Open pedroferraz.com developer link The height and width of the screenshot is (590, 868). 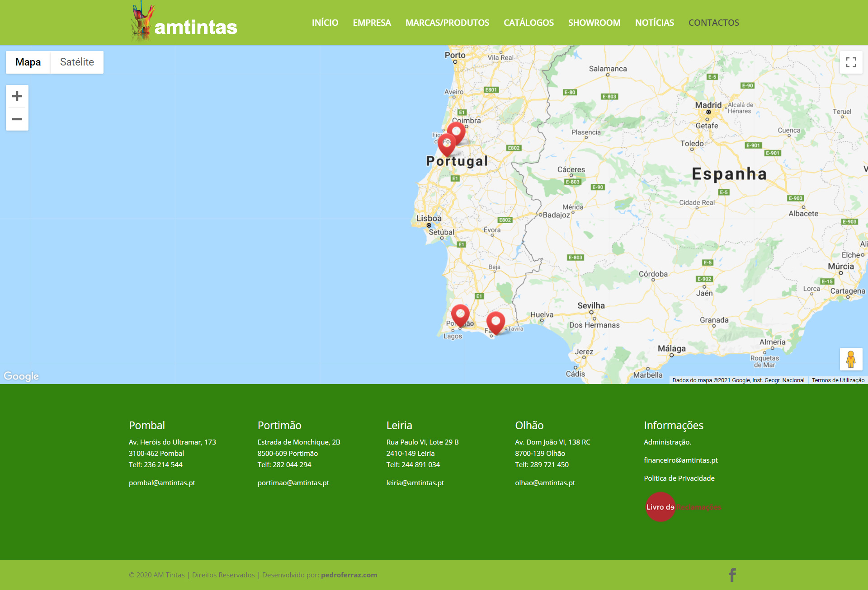pyautogui.click(x=349, y=575)
